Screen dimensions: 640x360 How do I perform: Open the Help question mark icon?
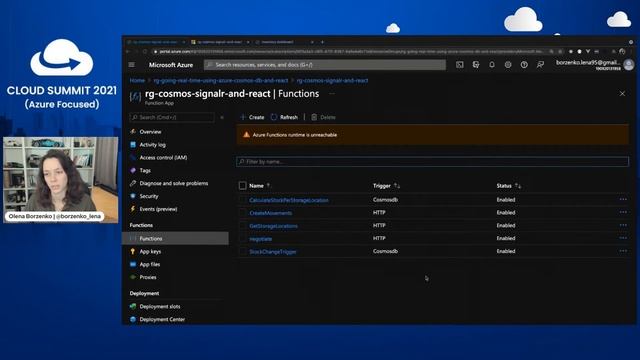pos(524,65)
